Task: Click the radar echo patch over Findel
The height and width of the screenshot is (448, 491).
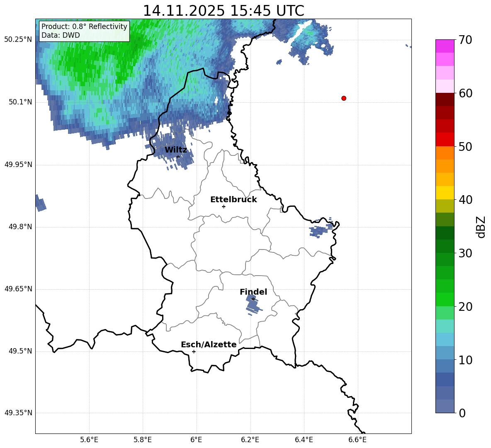Action: coord(253,305)
